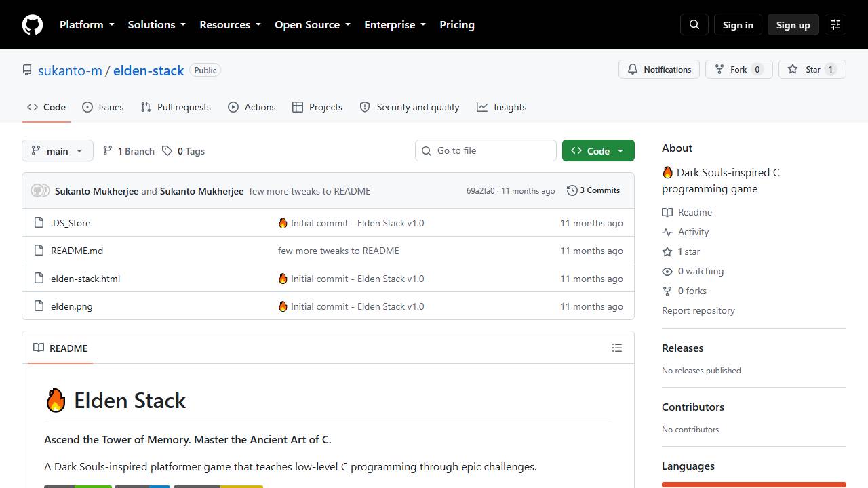The image size is (868, 488).
Task: Open the main branch selector
Action: coord(57,150)
